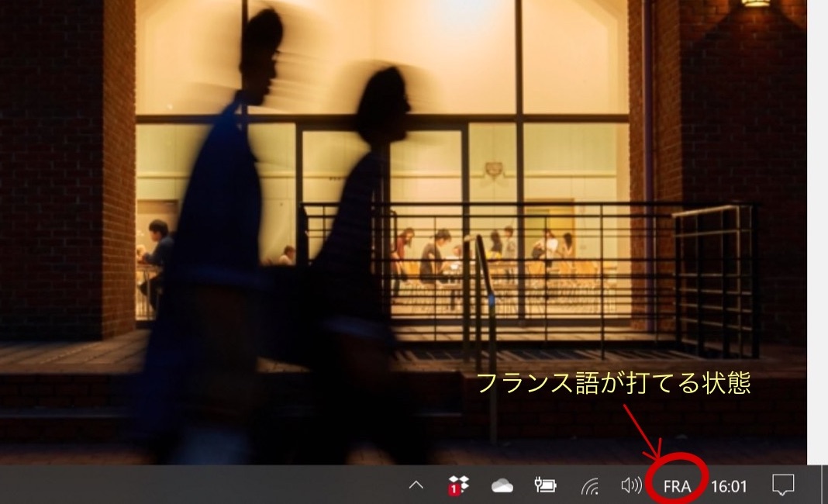Open the Action Center notifications icon

click(x=783, y=485)
